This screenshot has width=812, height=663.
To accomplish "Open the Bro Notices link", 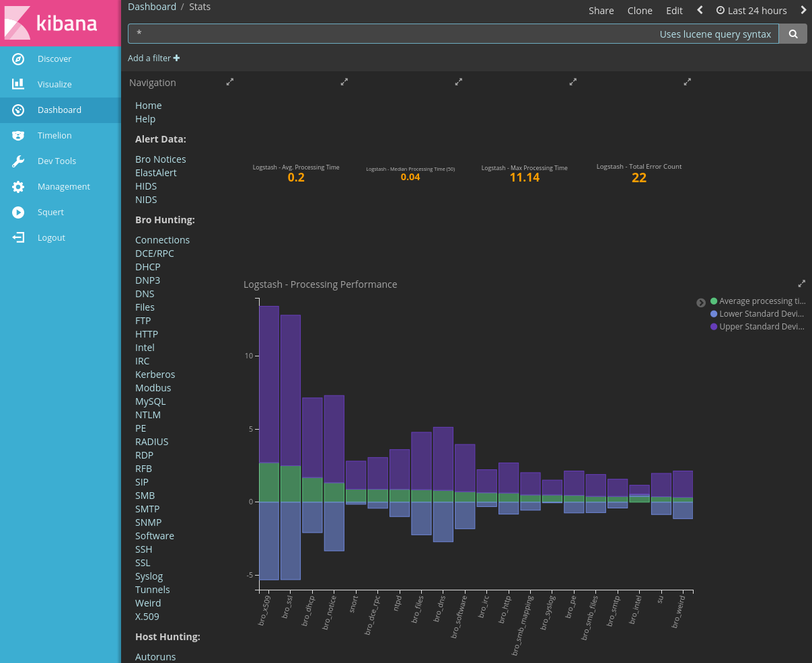I will pyautogui.click(x=160, y=159).
